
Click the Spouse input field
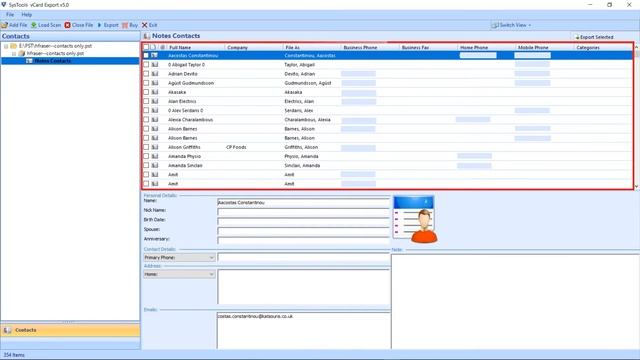304,231
